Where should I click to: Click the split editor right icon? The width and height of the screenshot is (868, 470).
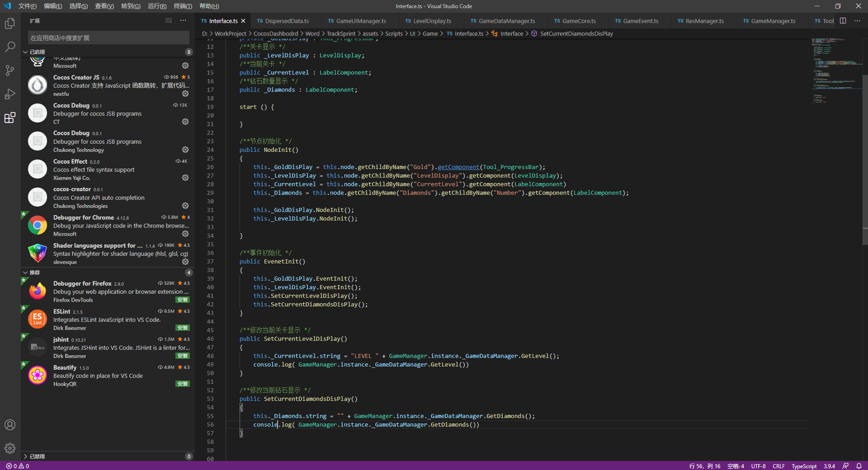tap(843, 21)
